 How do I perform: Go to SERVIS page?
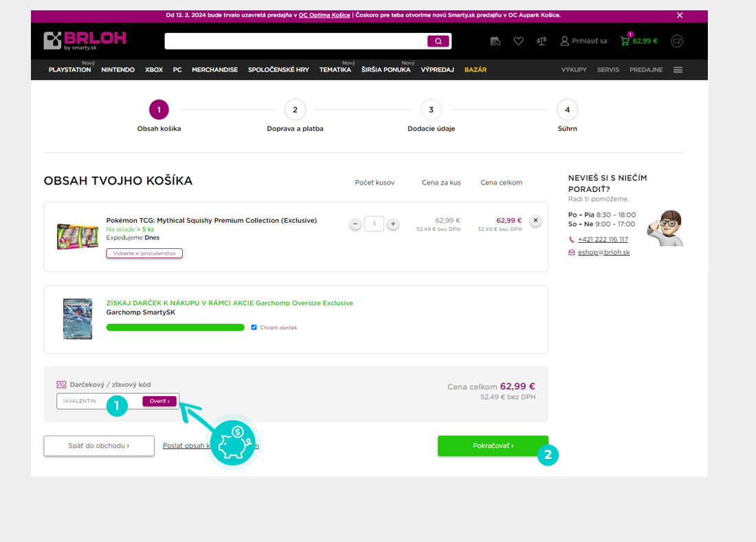[x=608, y=69]
